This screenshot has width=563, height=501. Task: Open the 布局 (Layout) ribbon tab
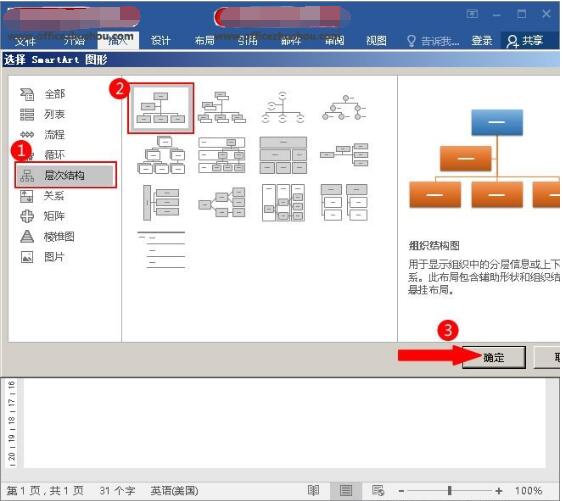click(x=205, y=40)
